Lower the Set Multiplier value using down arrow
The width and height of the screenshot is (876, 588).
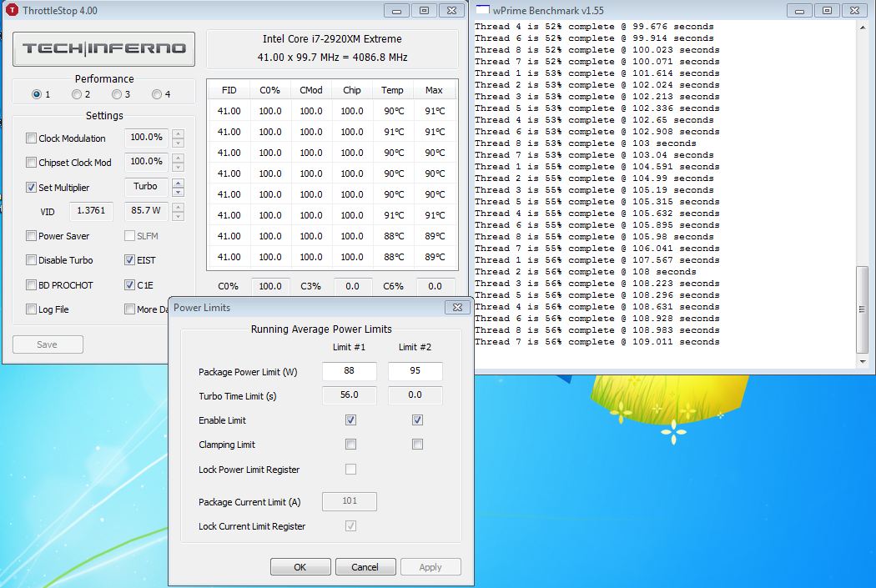point(179,192)
